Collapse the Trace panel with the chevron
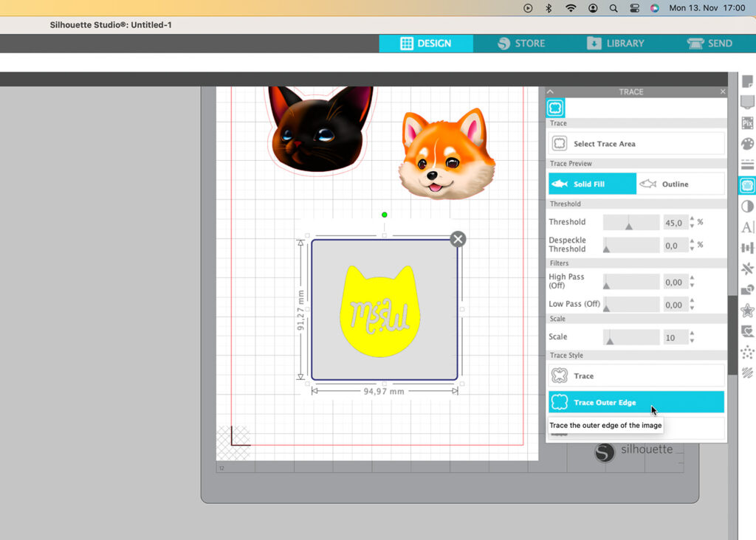Screen dimensions: 756x540 pos(550,91)
